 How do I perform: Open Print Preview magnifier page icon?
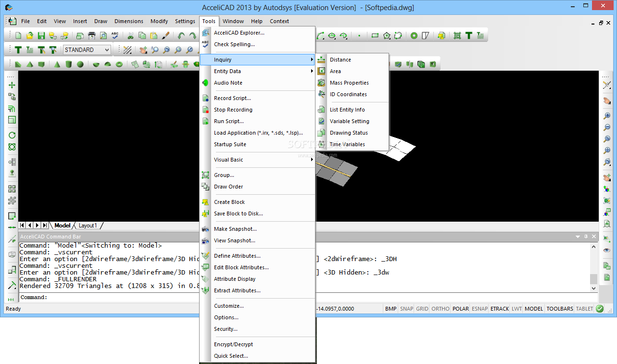(103, 36)
